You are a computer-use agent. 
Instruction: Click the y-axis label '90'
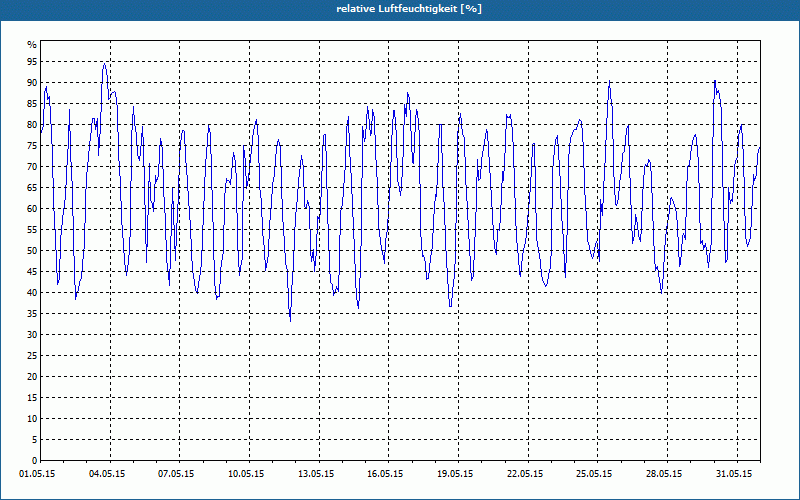click(32, 83)
